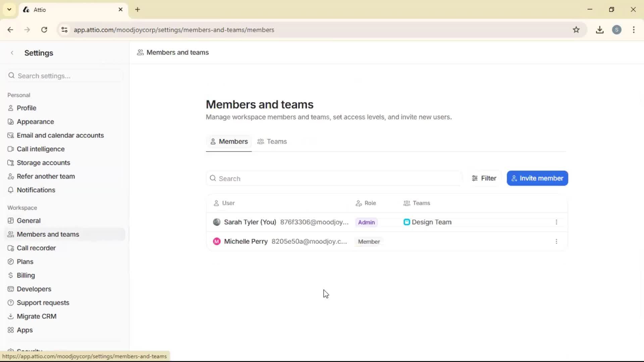Open the Call recorder settings
Viewport: 644px width, 362px height.
coord(36,248)
